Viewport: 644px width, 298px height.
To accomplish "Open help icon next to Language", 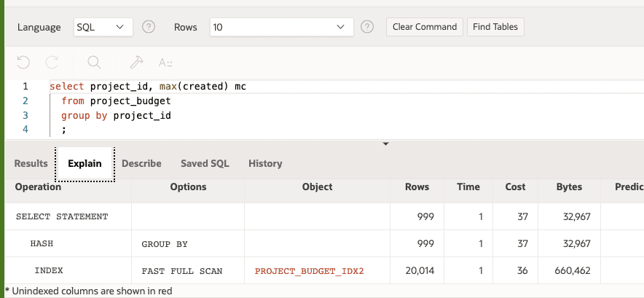I will [x=149, y=27].
